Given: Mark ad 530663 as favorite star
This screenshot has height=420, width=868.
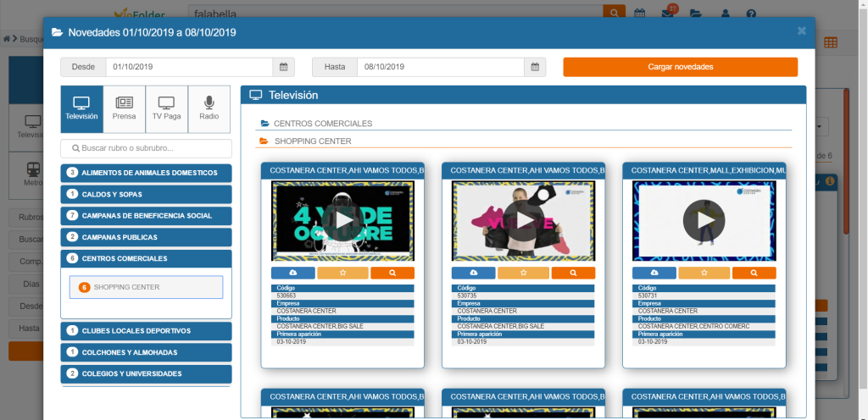Looking at the screenshot, I should [342, 273].
